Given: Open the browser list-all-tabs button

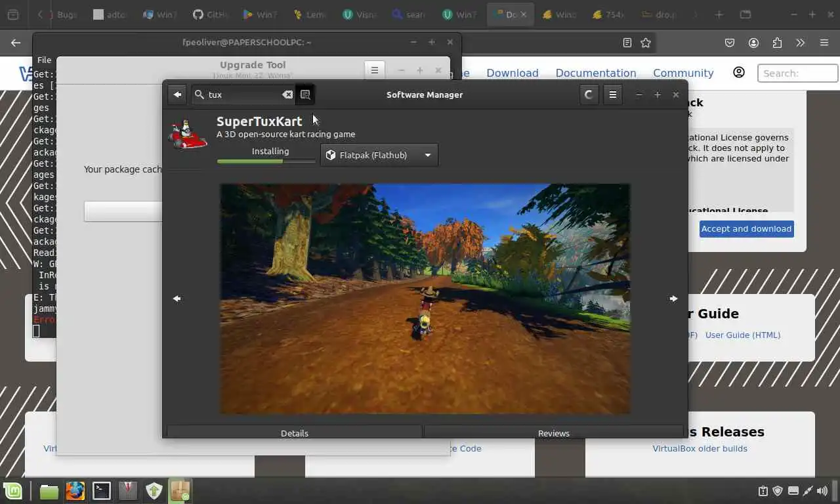Looking at the screenshot, I should tap(745, 14).
